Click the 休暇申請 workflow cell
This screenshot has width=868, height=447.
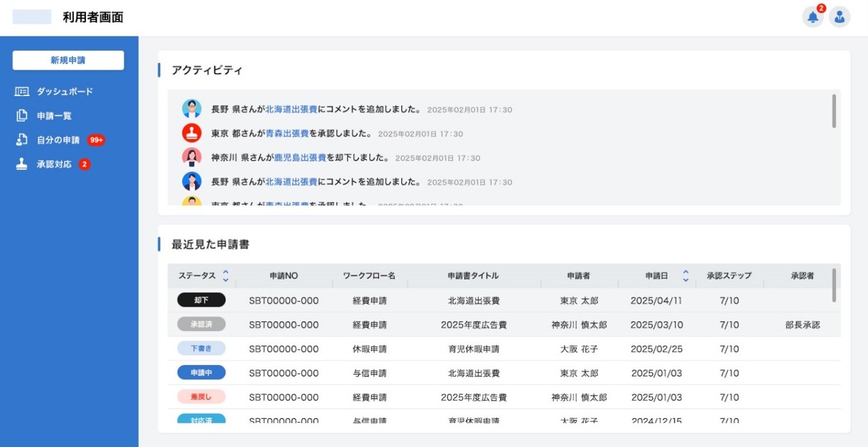(x=369, y=349)
